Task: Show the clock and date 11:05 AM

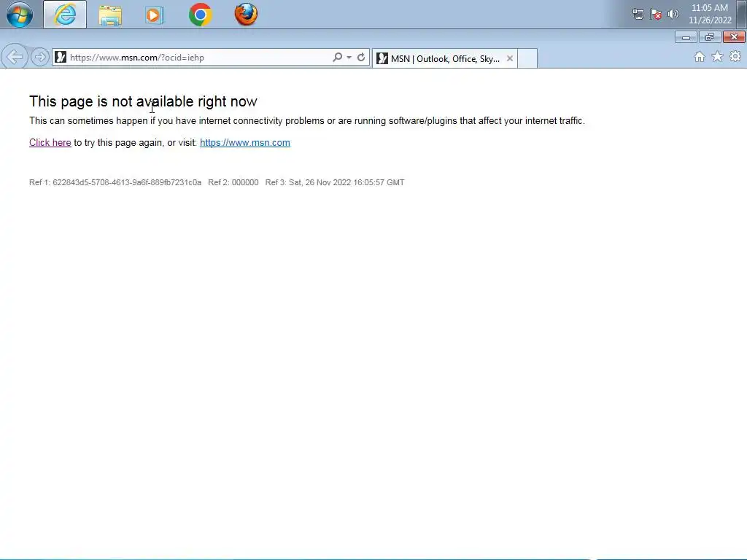Action: [x=710, y=14]
